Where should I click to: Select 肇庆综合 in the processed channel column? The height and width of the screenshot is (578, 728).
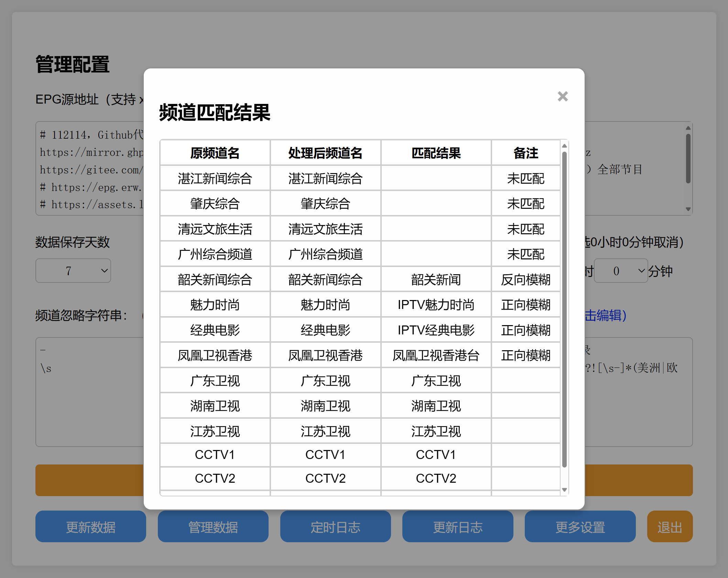pyautogui.click(x=325, y=204)
